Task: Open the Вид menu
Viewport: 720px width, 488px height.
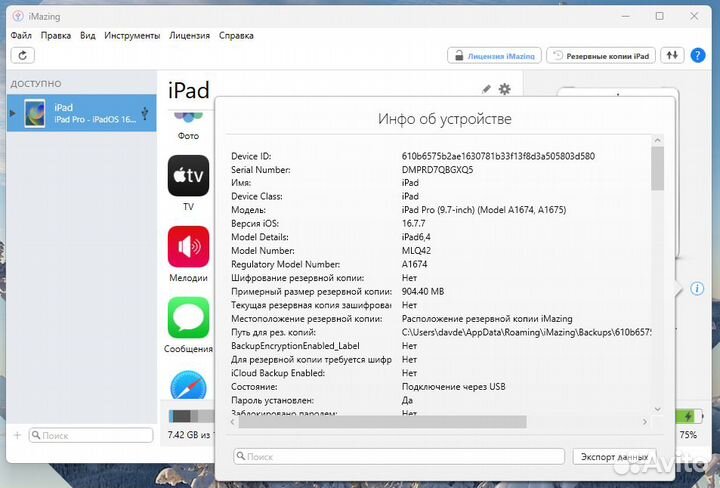Action: (88, 35)
